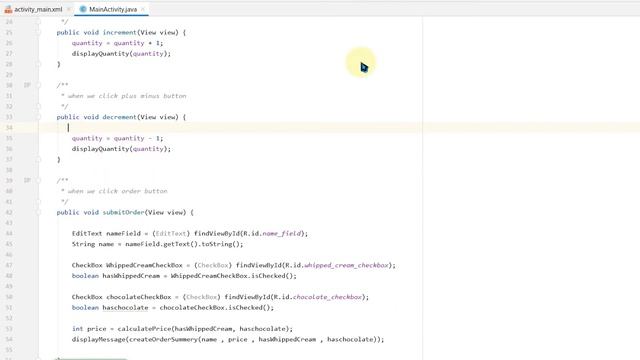This screenshot has width=640, height=360.
Task: Click the MainActivity.java class icon
Action: tap(83, 9)
